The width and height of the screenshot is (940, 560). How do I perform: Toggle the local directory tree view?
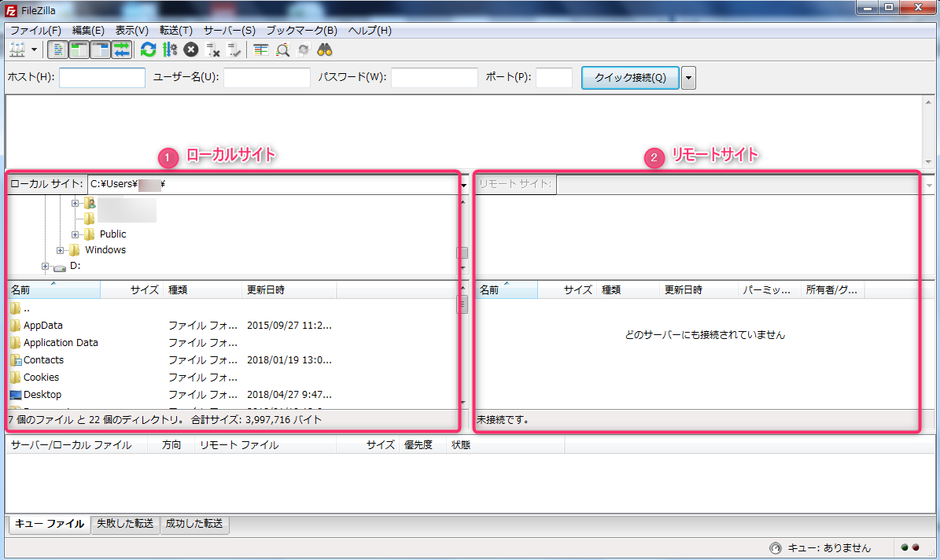(x=79, y=50)
